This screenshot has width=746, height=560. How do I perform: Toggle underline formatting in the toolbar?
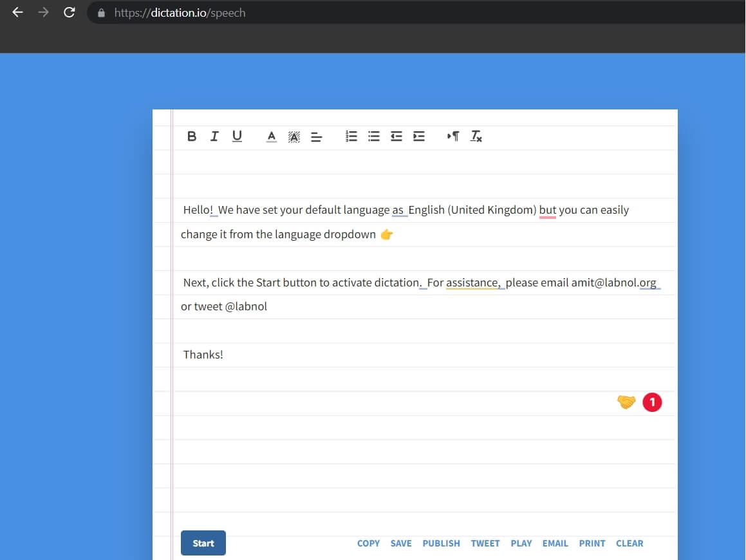[237, 136]
